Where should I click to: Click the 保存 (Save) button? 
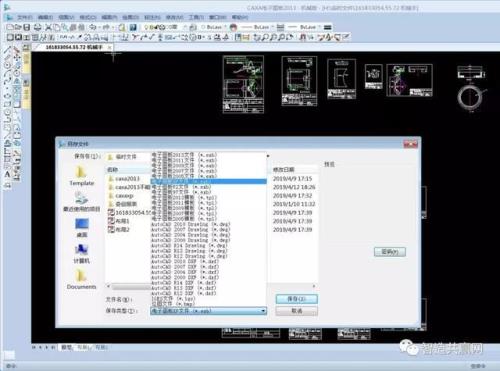point(296,299)
